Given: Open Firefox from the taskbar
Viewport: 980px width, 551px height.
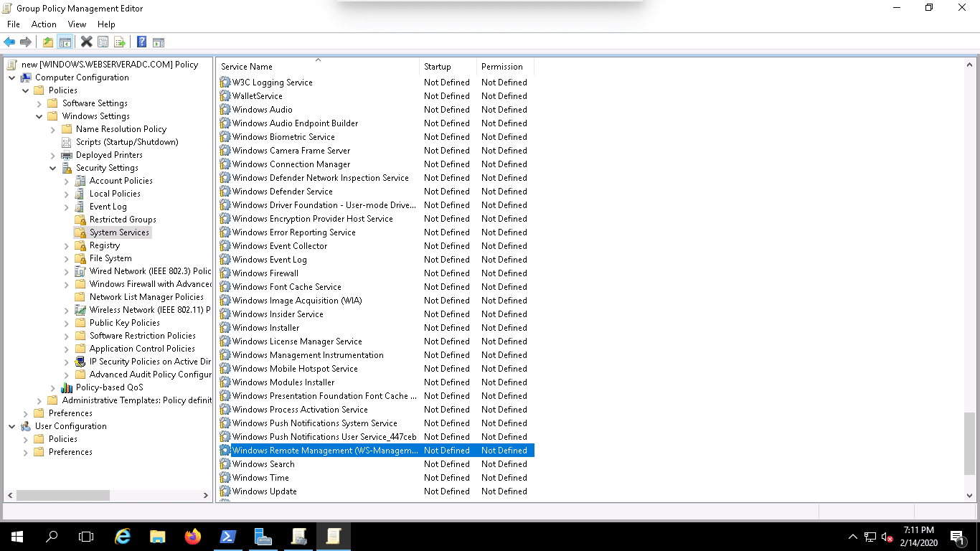Looking at the screenshot, I should point(193,537).
